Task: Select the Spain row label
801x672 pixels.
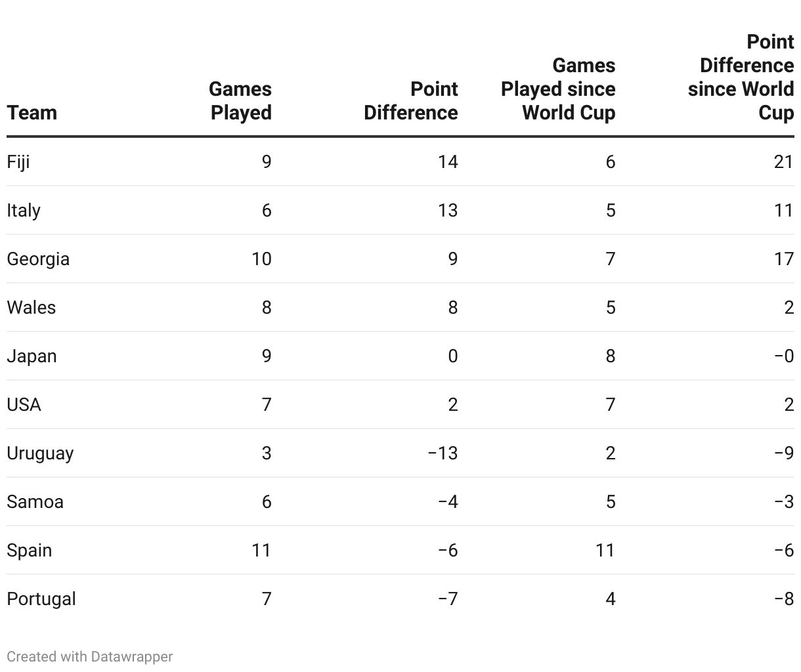Action: 30,550
